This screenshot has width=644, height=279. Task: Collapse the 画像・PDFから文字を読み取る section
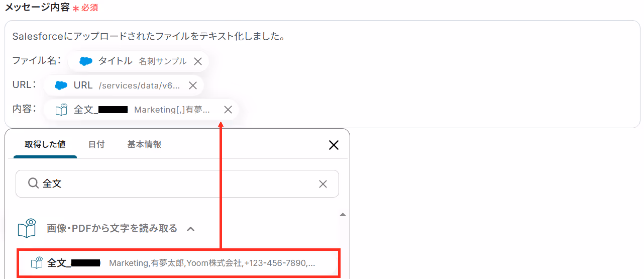190,229
